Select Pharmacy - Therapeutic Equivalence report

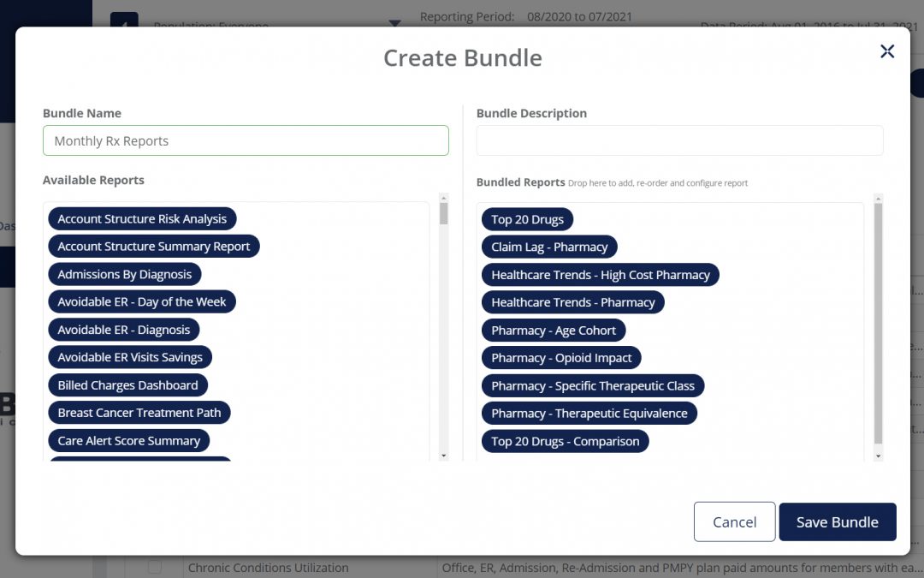(x=589, y=414)
